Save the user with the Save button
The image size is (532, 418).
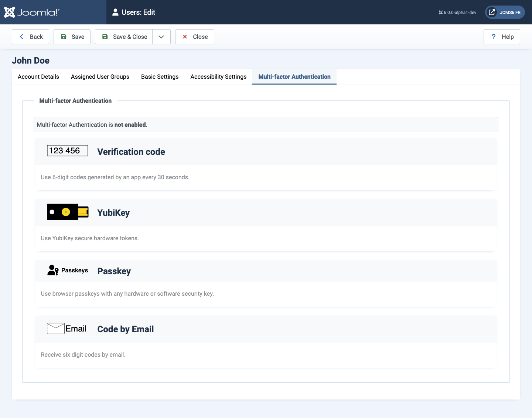tap(72, 37)
